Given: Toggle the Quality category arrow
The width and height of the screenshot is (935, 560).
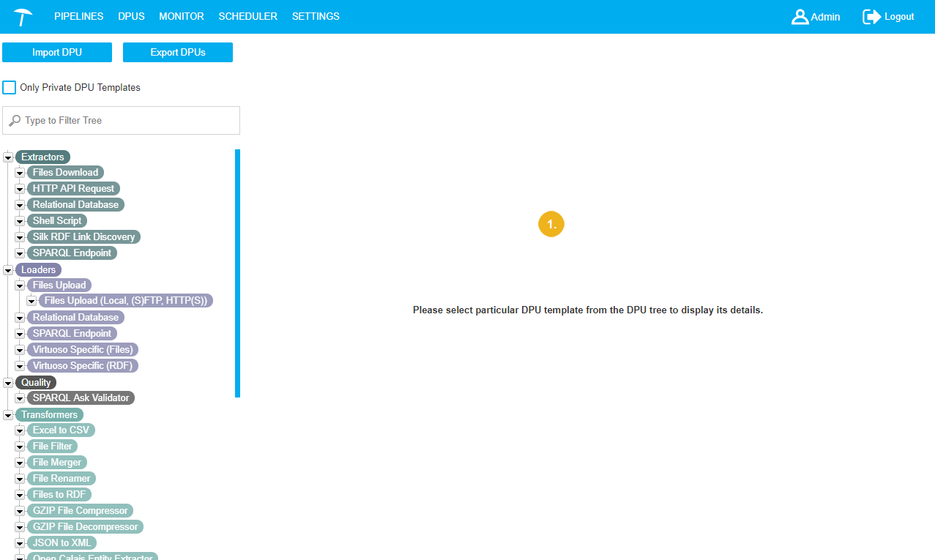Looking at the screenshot, I should [x=9, y=383].
